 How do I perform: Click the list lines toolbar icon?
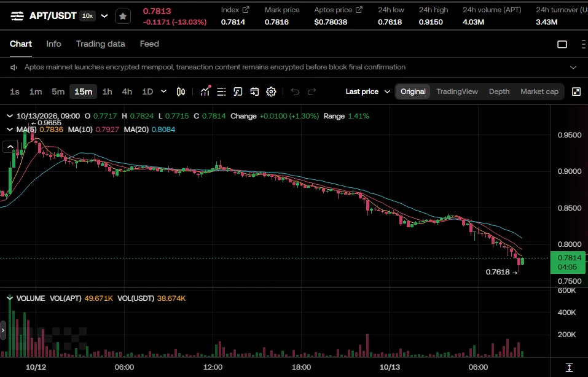point(221,91)
